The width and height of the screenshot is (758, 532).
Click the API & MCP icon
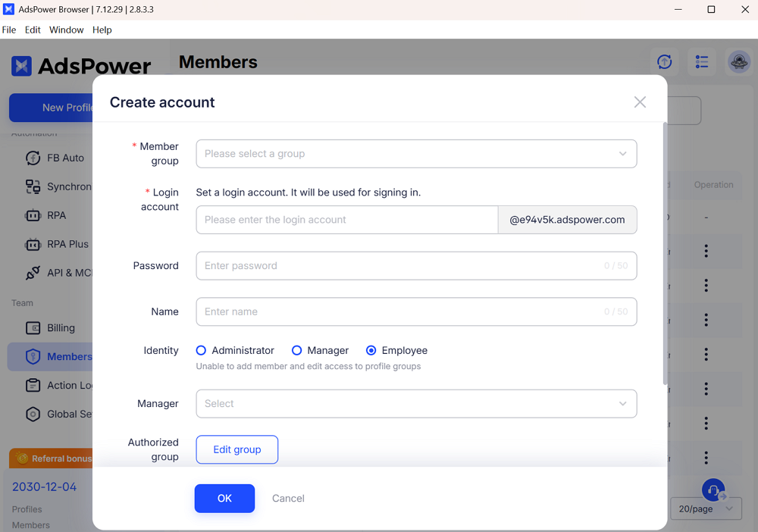(x=33, y=273)
